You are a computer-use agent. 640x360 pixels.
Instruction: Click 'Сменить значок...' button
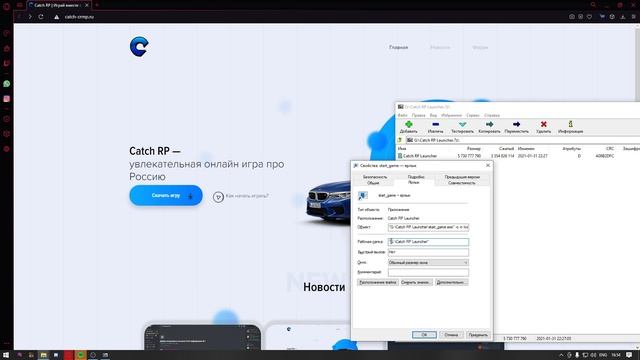tap(416, 282)
